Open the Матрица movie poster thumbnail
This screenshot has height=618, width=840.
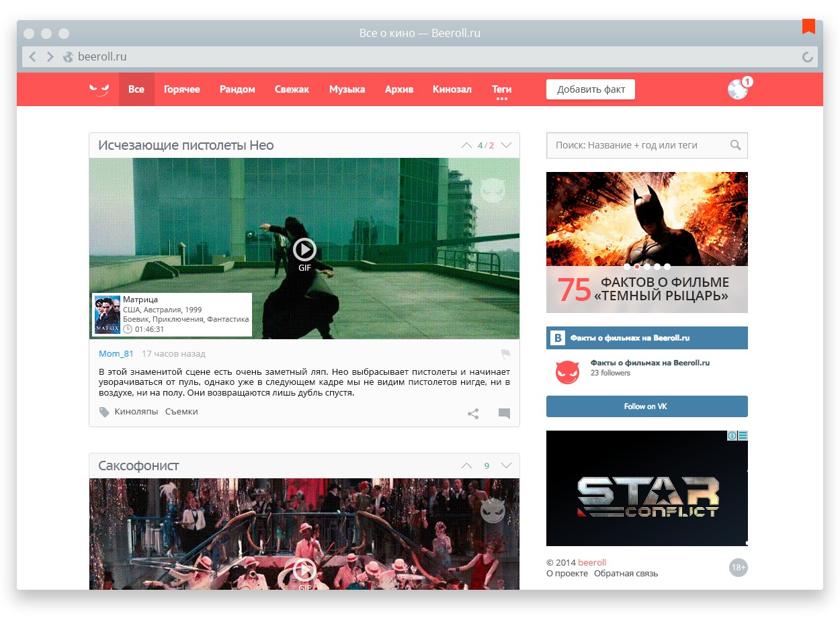click(108, 314)
